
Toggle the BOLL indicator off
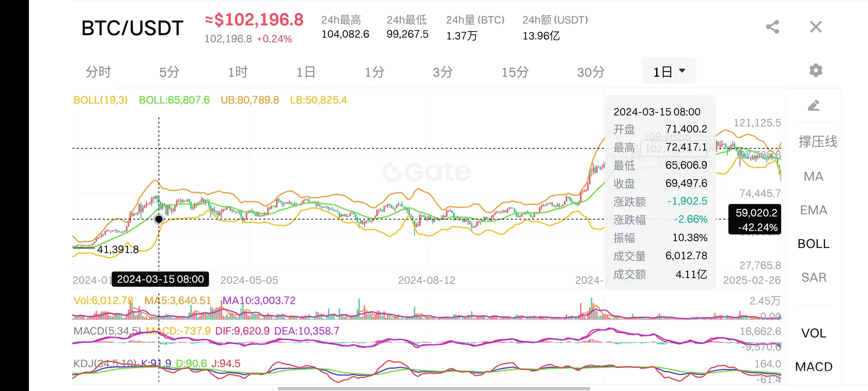pos(813,244)
